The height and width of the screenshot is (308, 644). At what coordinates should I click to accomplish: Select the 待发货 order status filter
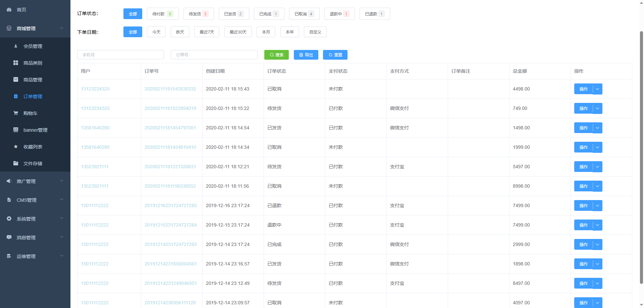[199, 14]
